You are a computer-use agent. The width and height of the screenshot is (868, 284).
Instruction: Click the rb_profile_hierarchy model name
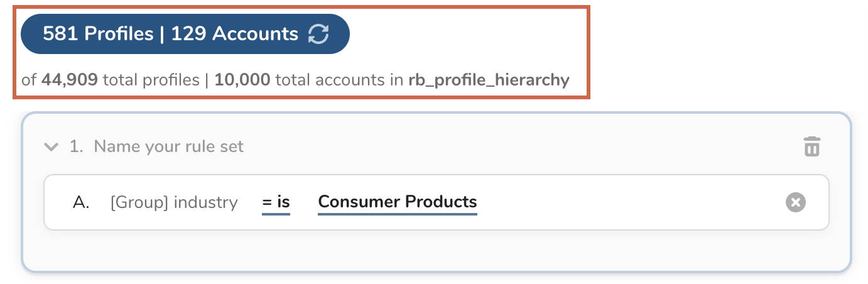tap(489, 80)
